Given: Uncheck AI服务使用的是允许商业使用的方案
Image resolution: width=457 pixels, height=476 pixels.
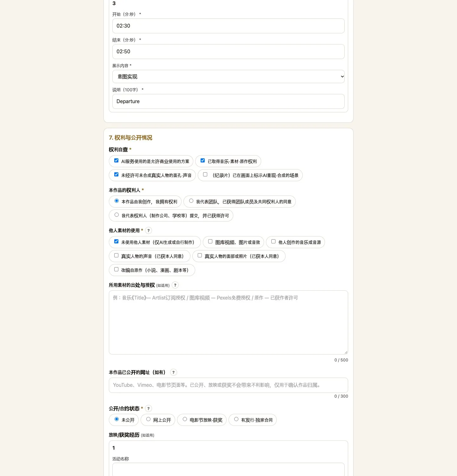Looking at the screenshot, I should click(x=116, y=161).
